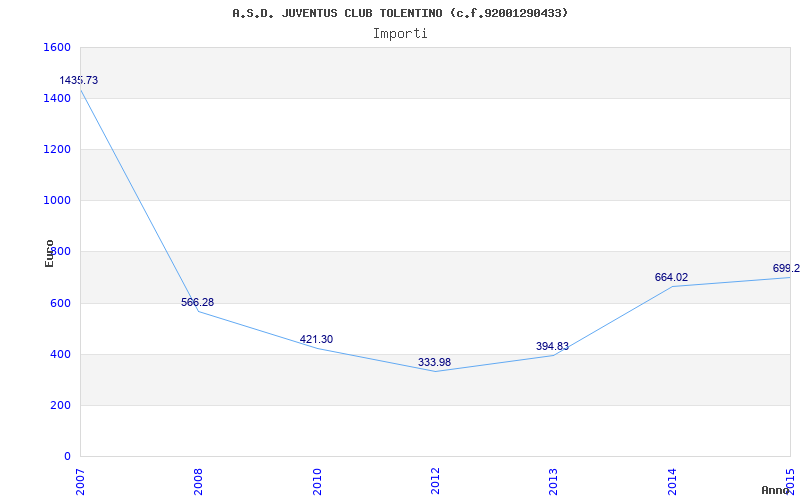The height and width of the screenshot is (500, 800).
Task: Select the 566.28 data label
Action: point(197,302)
